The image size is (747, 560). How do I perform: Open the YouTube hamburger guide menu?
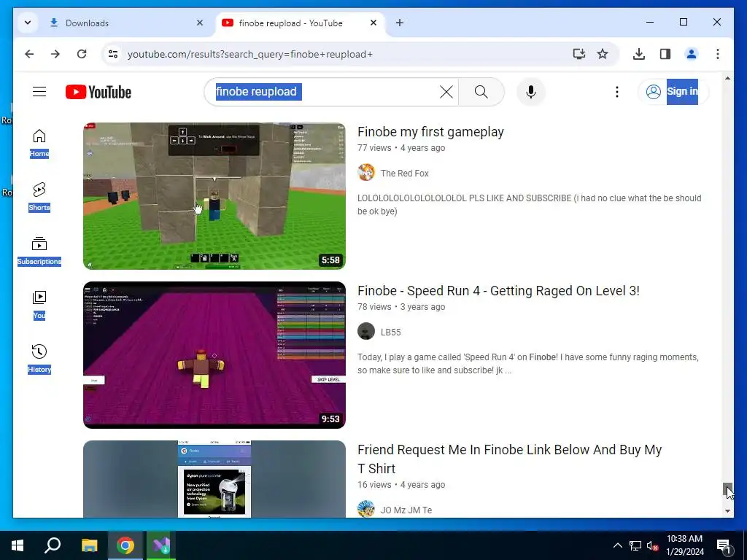[39, 91]
